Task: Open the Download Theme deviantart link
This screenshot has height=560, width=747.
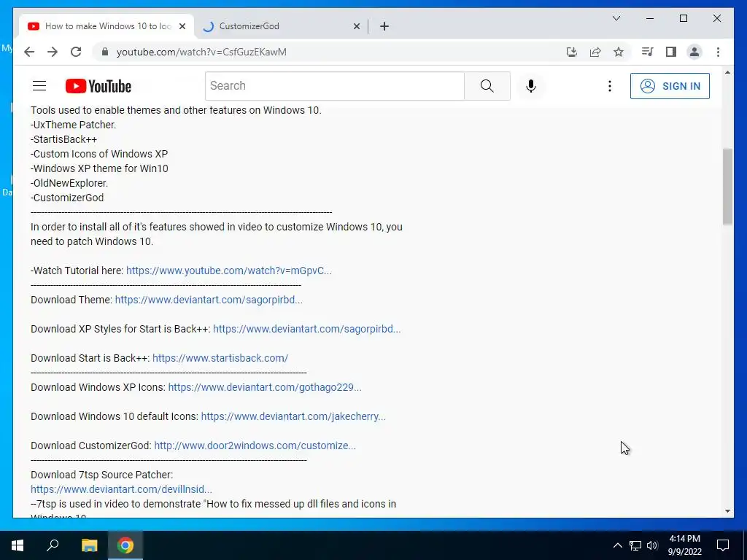Action: 209,300
